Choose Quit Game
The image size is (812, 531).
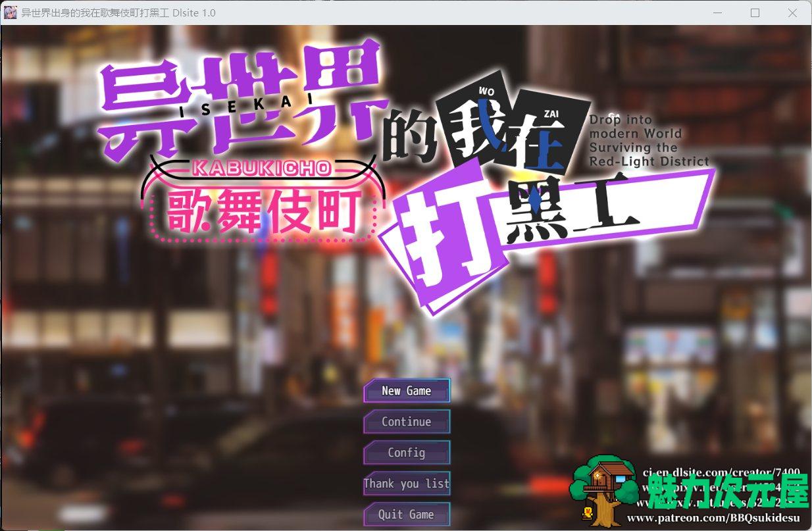pos(407,514)
